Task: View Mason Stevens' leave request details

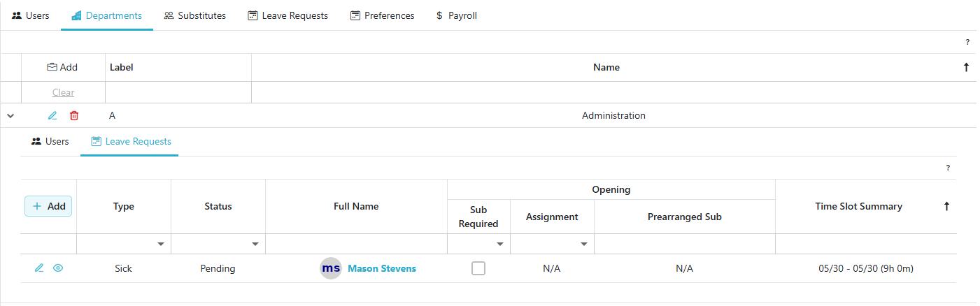Action: click(x=58, y=268)
